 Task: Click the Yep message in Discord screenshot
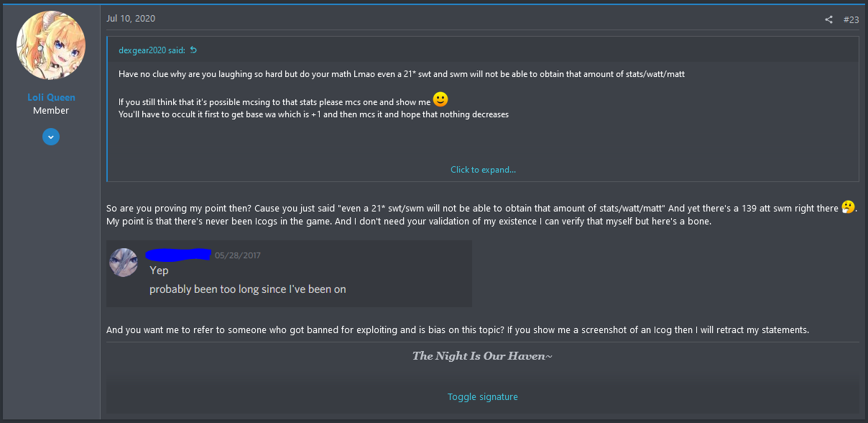pos(159,270)
